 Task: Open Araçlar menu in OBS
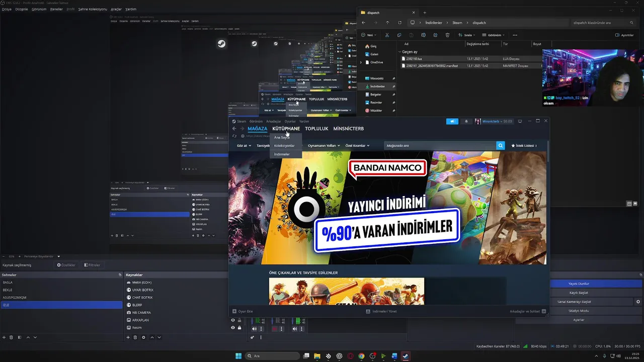tap(116, 9)
